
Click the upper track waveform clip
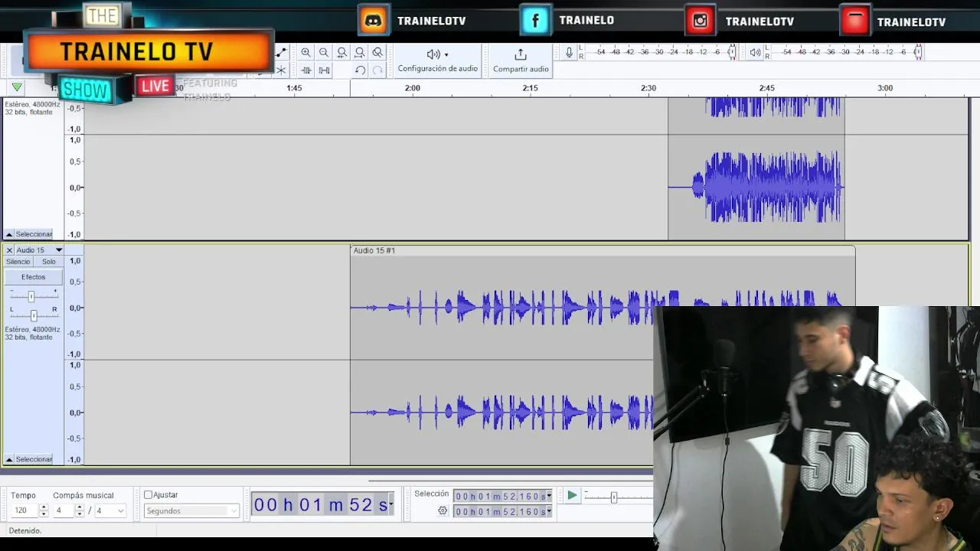coord(756,168)
